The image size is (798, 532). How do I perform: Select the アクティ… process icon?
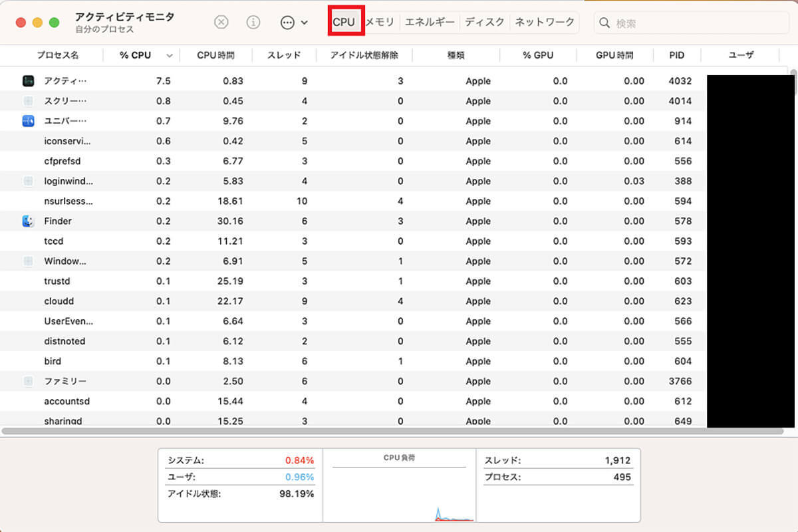pyautogui.click(x=28, y=81)
